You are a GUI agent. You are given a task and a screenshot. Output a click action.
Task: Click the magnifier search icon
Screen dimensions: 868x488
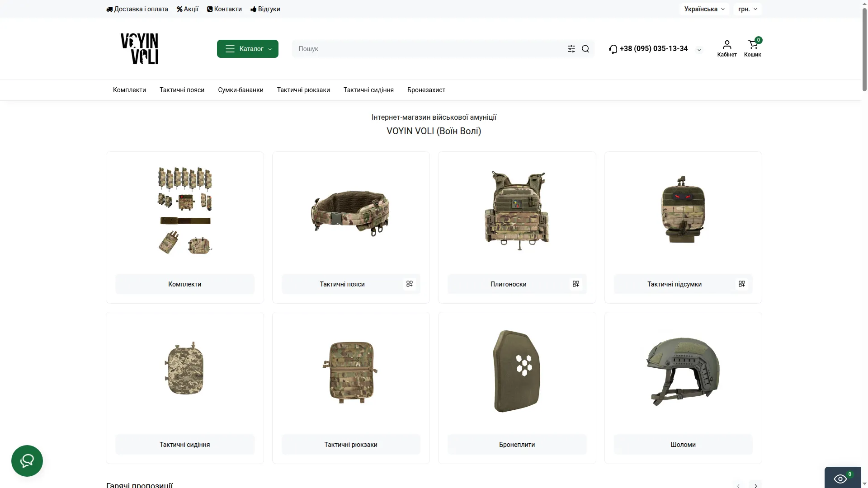[585, 49]
